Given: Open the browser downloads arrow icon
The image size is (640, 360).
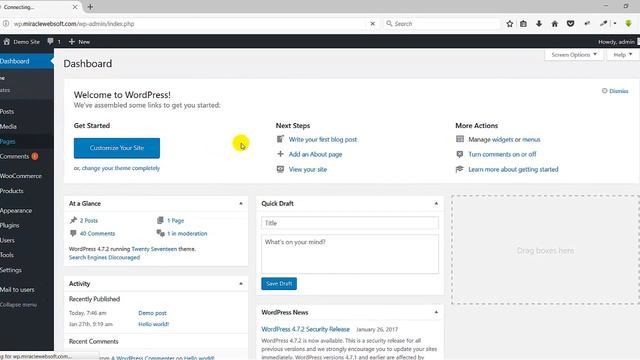Looking at the screenshot, I should click(539, 24).
